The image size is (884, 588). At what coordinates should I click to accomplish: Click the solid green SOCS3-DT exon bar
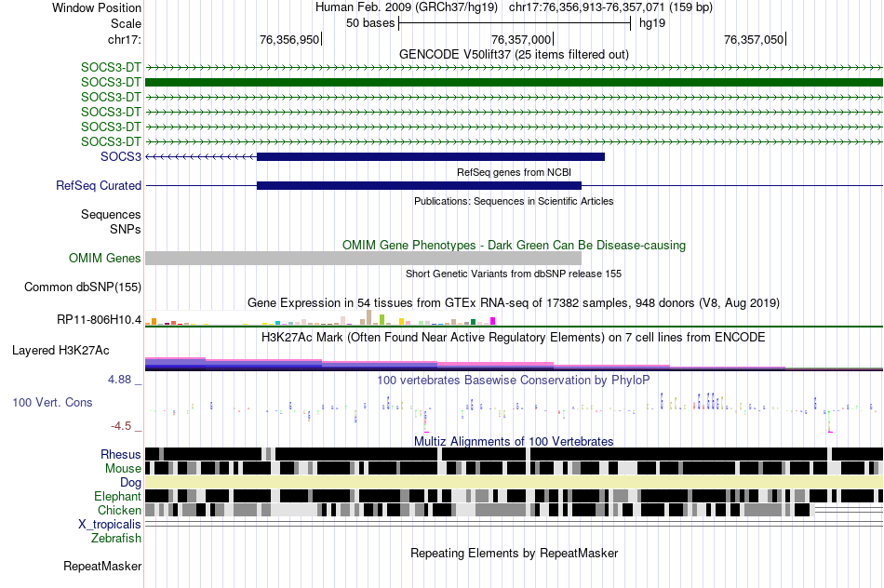pos(515,82)
